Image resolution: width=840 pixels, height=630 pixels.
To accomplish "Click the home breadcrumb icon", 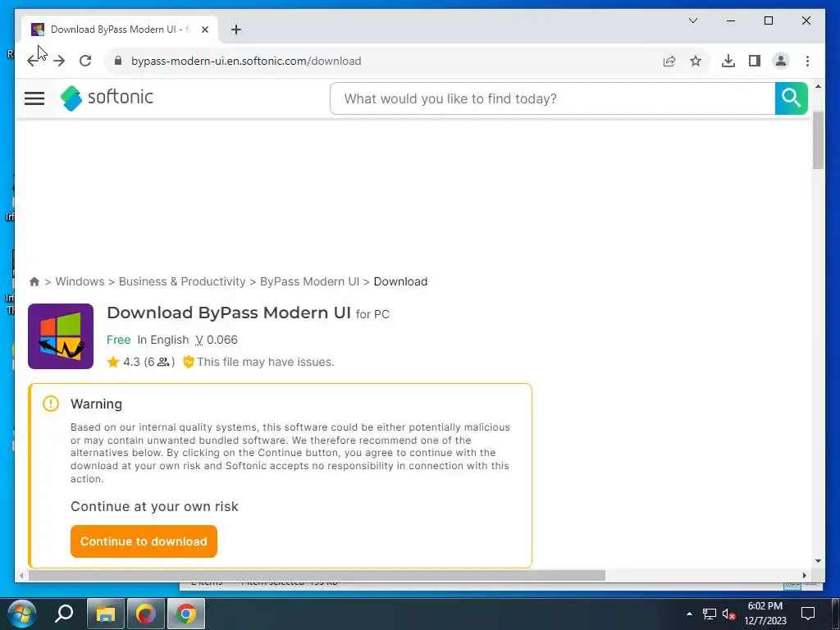I will 34,282.
